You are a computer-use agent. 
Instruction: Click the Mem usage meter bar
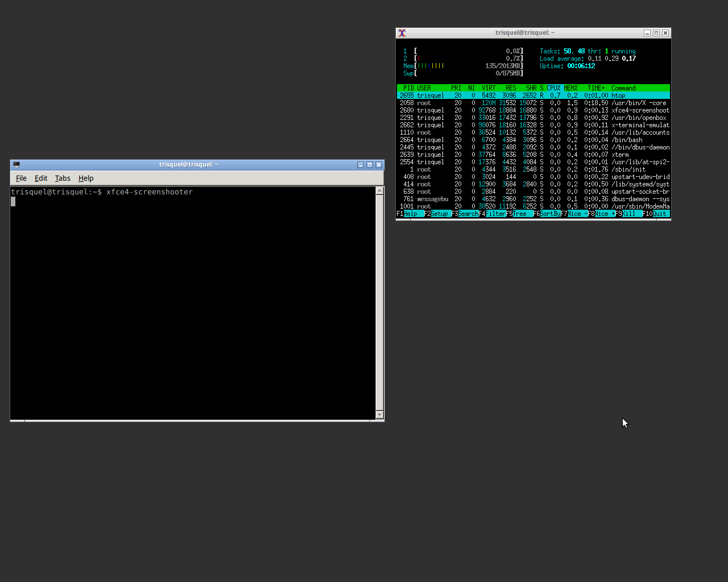click(463, 66)
